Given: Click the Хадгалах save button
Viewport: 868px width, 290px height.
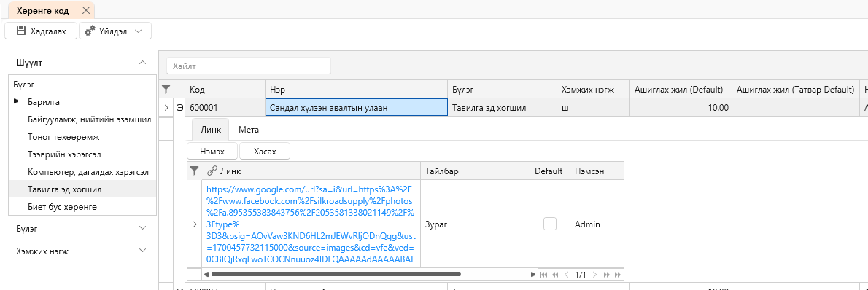Looking at the screenshot, I should point(42,31).
